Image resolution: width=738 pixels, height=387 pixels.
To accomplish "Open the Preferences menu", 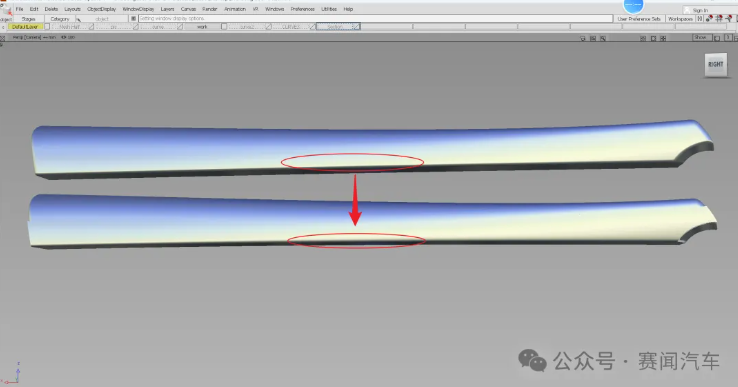I will [x=303, y=9].
